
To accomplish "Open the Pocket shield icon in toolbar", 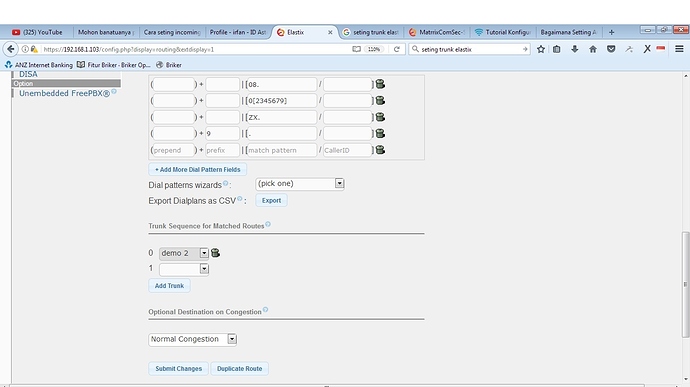I will (x=611, y=49).
